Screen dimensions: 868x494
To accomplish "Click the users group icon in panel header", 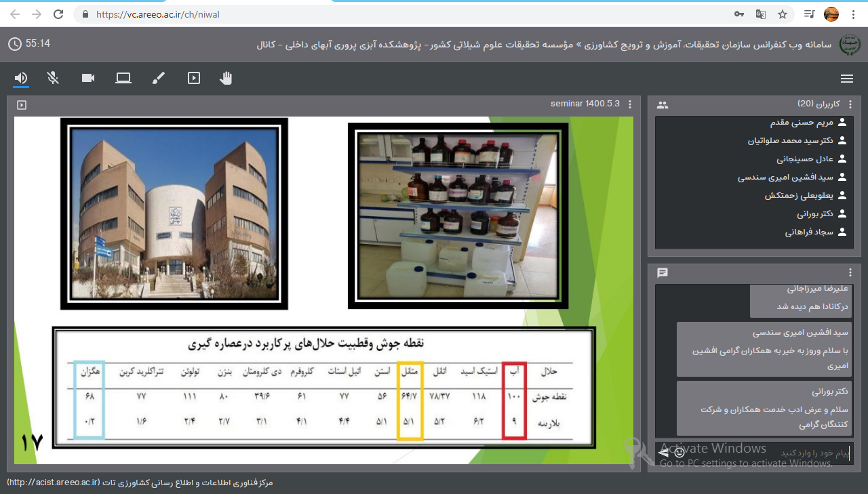I will [x=663, y=105].
